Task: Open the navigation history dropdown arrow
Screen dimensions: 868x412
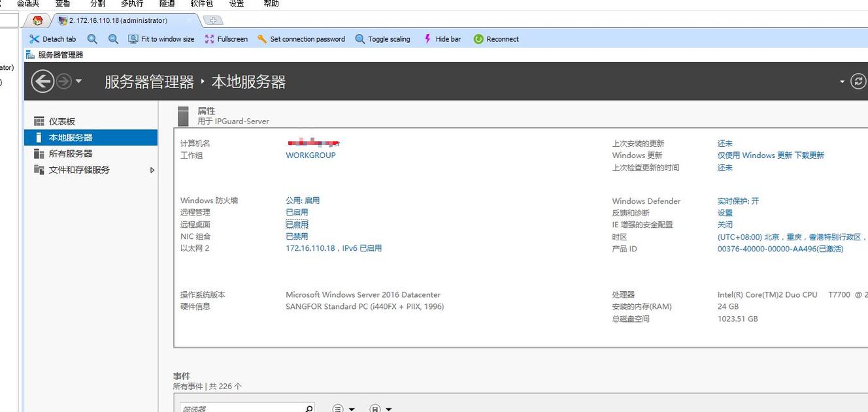Action: tap(78, 81)
